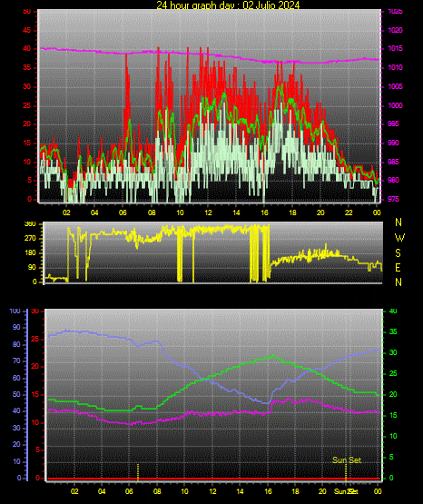The width and height of the screenshot is (423, 504).
Task: Click the 06 hour label under temperature chart
Action: point(130,491)
